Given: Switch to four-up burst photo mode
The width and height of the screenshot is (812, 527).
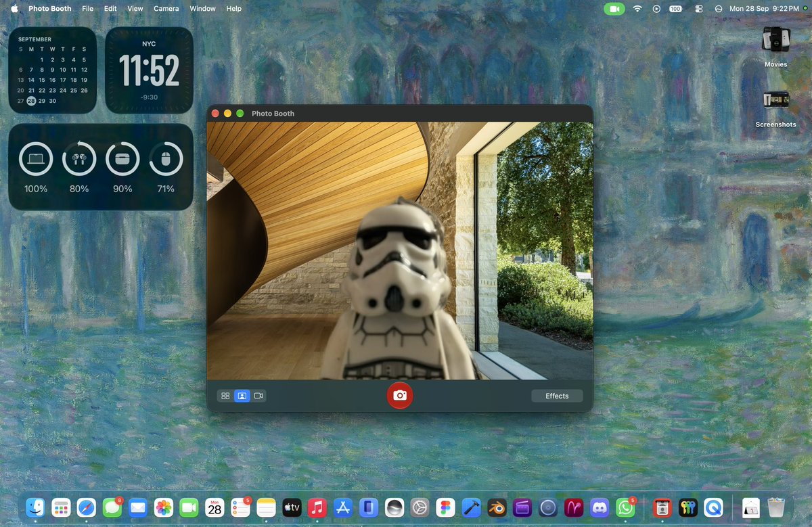Looking at the screenshot, I should pos(225,396).
